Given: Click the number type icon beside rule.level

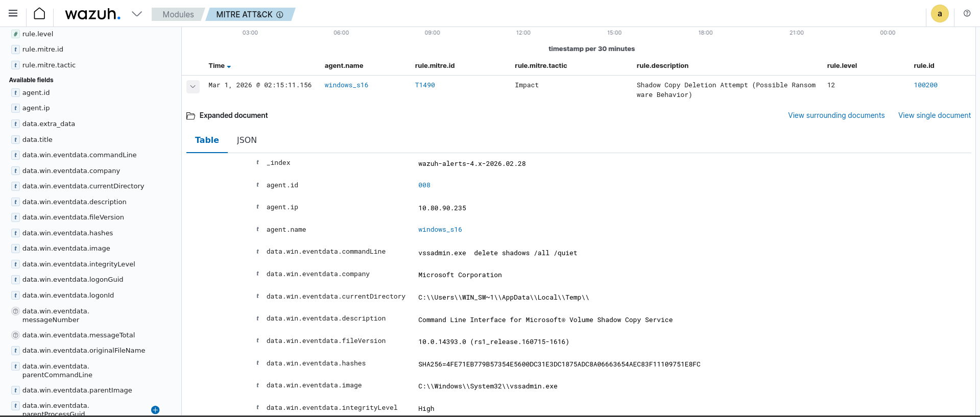Looking at the screenshot, I should click(x=16, y=34).
